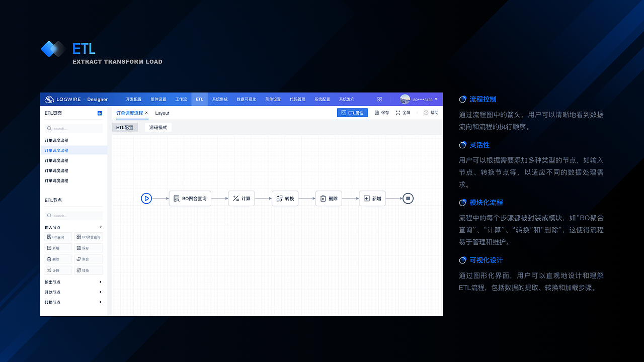Click the LOGWIRE logo in the header
Screen dimensions: 644x362
coord(63,99)
